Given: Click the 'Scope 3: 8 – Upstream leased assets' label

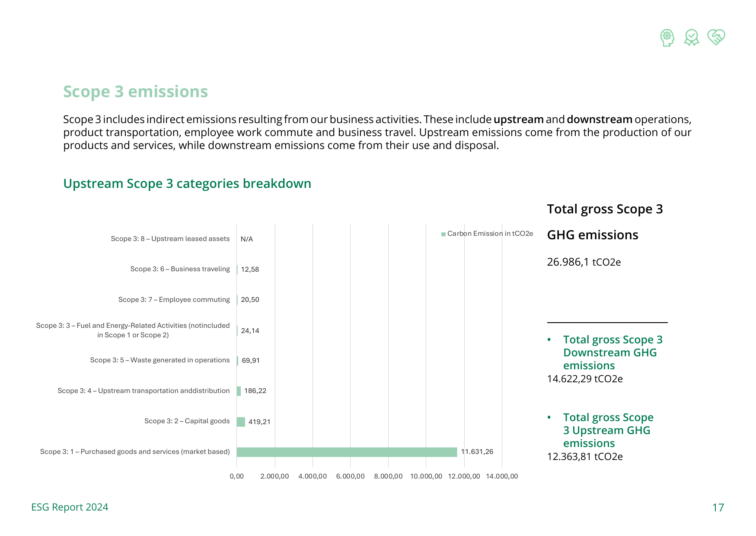Looking at the screenshot, I should (170, 239).
